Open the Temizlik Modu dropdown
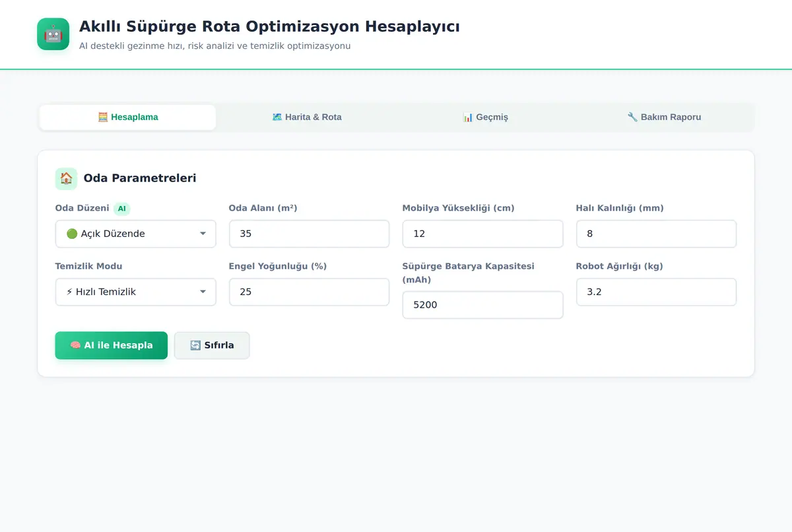This screenshot has height=532, width=792. coord(135,292)
